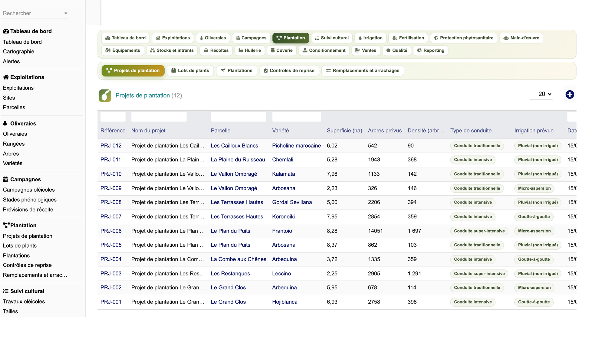Go to Irrigation tab
Screen dimensions: 589x364
(x=370, y=38)
